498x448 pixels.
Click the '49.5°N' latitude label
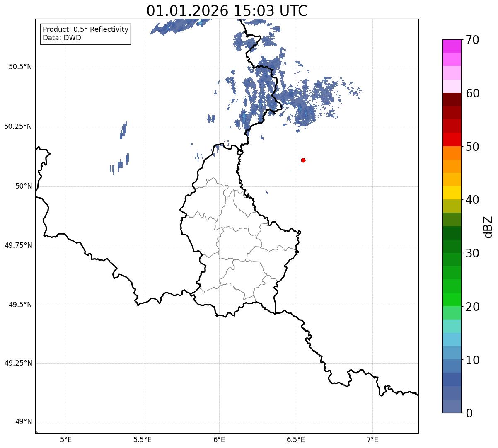[20, 305]
